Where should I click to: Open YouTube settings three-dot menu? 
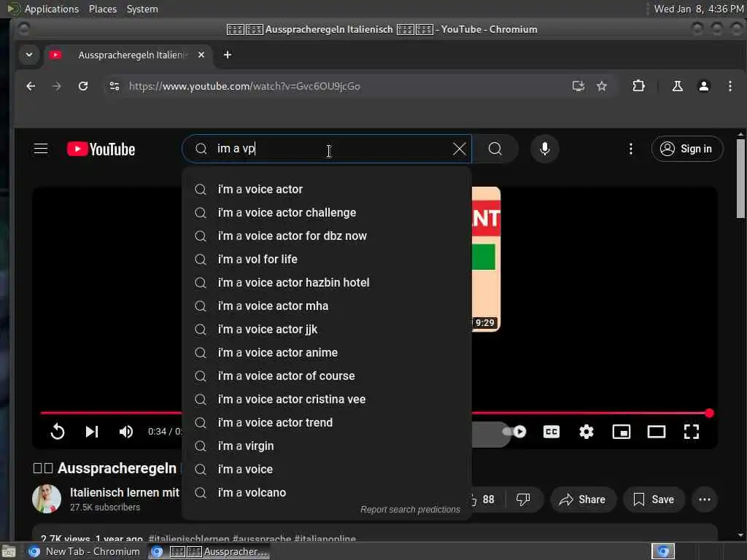pos(631,149)
